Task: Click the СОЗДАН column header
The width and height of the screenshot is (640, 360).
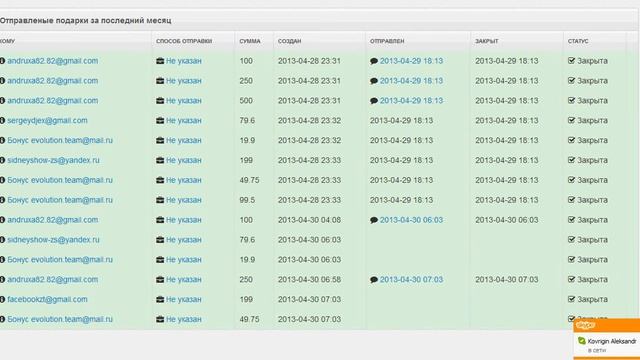Action: 289,41
